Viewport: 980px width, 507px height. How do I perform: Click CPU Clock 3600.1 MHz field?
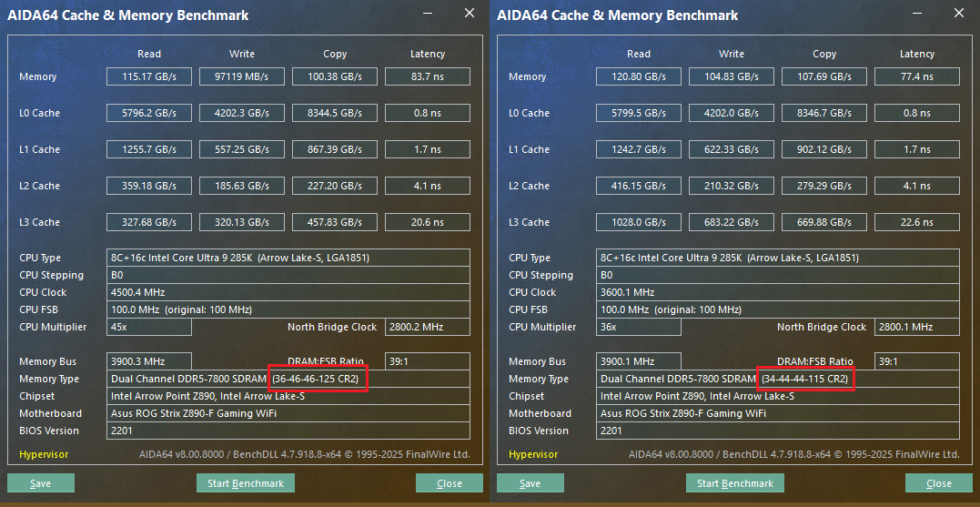777,292
